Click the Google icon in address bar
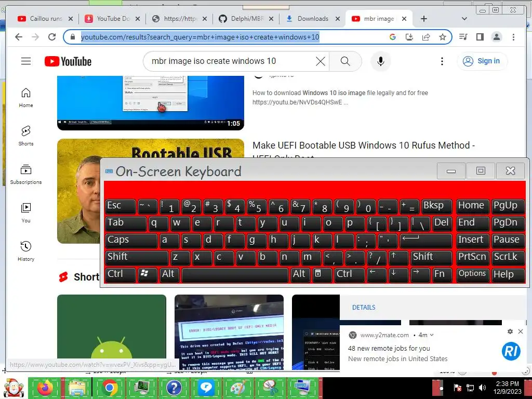Screen dimensions: 532x399 click(x=393, y=37)
